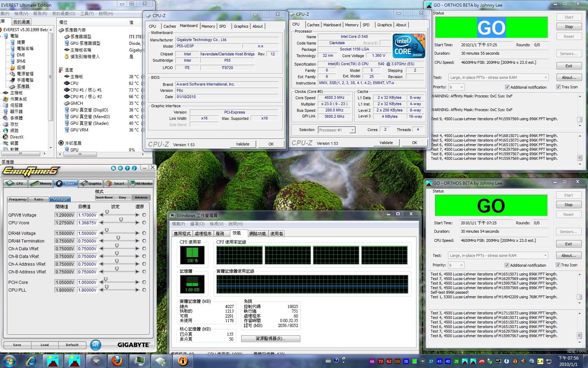
Task: Click the tray CPU usage badge showing 100
Action: [397, 361]
